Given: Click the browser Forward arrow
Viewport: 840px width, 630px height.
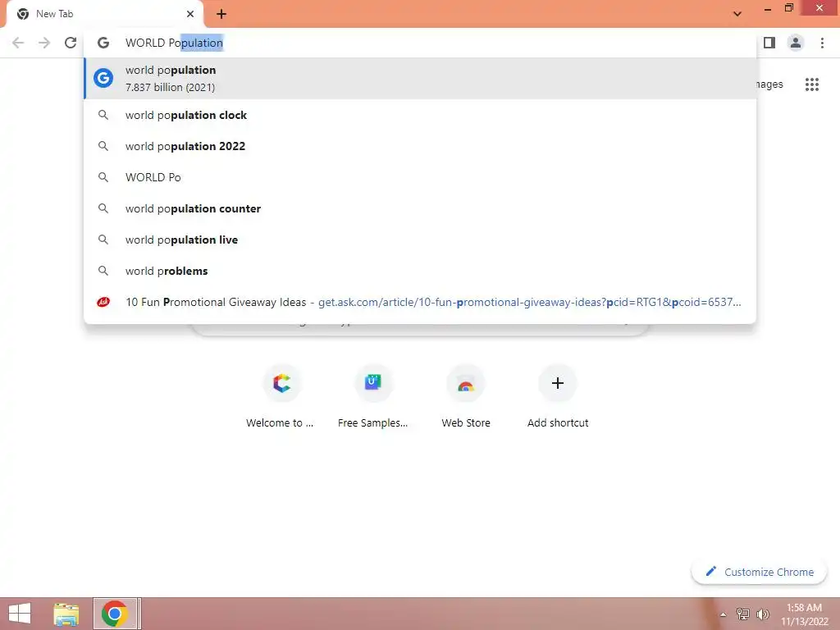Looking at the screenshot, I should tap(44, 43).
